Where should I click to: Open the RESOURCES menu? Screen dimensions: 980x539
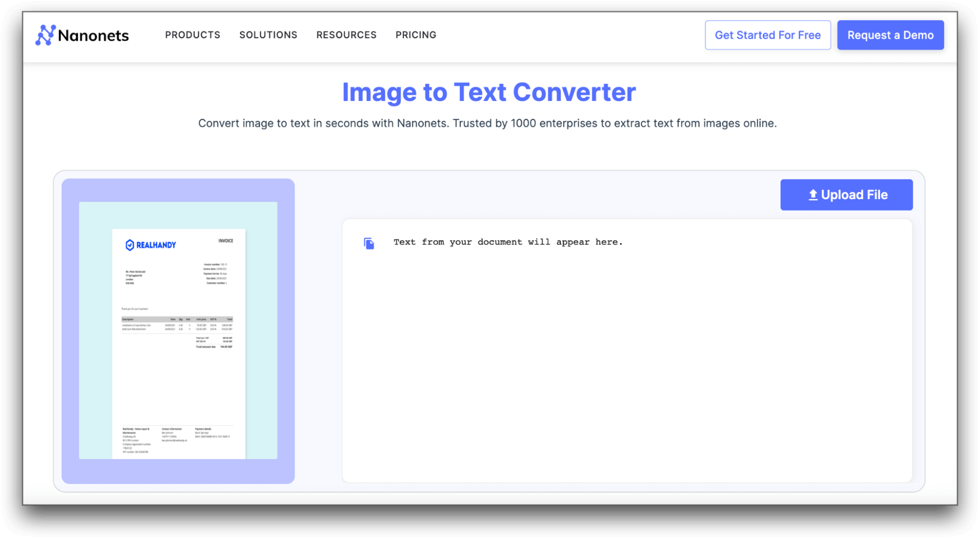coord(346,35)
